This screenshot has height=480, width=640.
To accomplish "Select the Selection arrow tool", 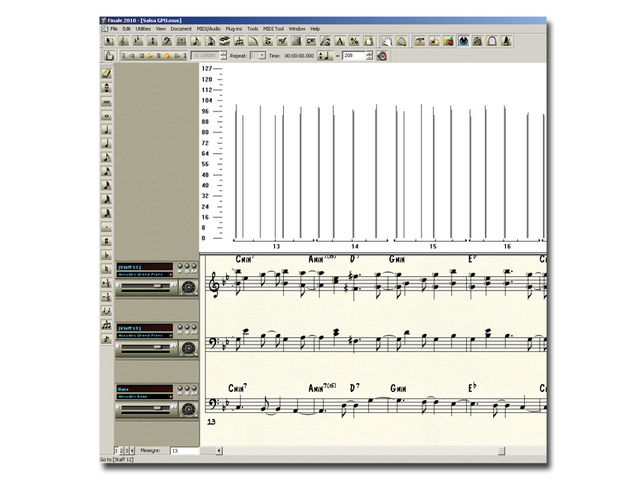I will (108, 41).
